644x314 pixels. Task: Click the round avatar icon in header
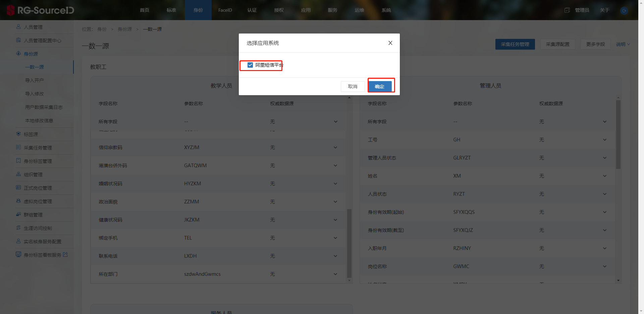tap(624, 10)
